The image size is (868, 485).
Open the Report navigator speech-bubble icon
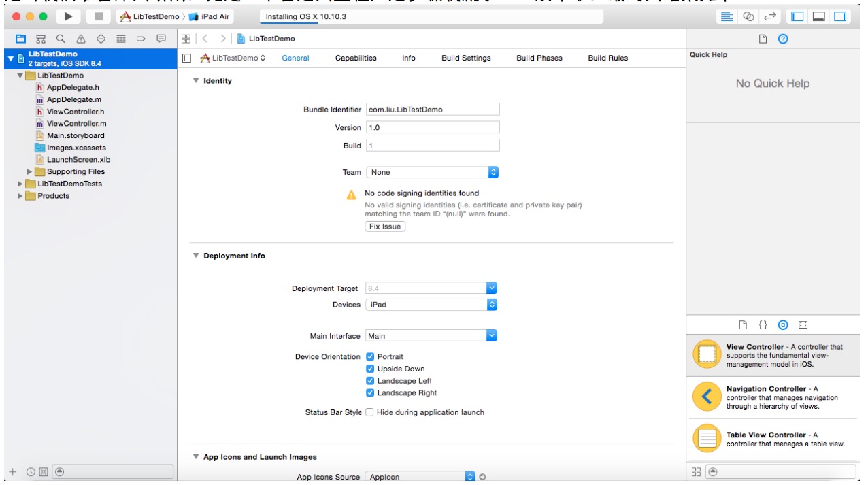click(161, 39)
